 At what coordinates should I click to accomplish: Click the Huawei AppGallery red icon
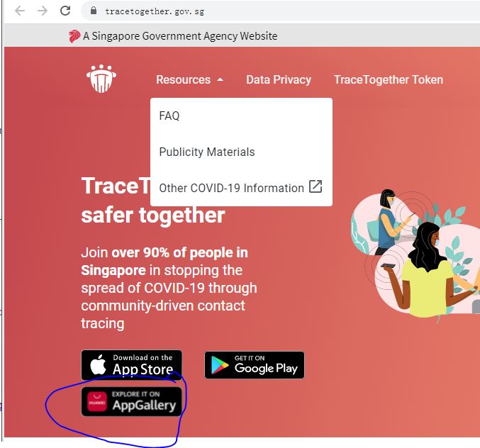tap(97, 402)
